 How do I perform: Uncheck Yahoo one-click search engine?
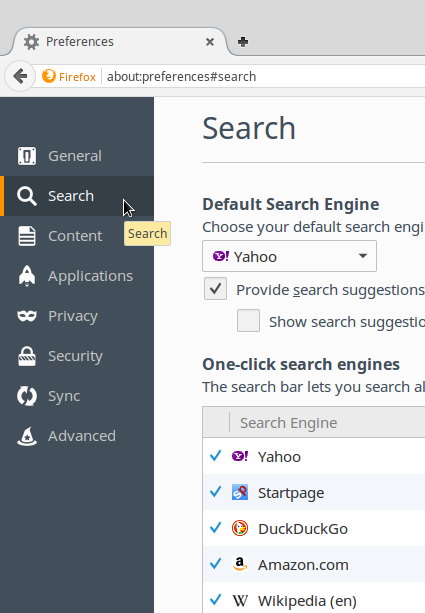215,456
